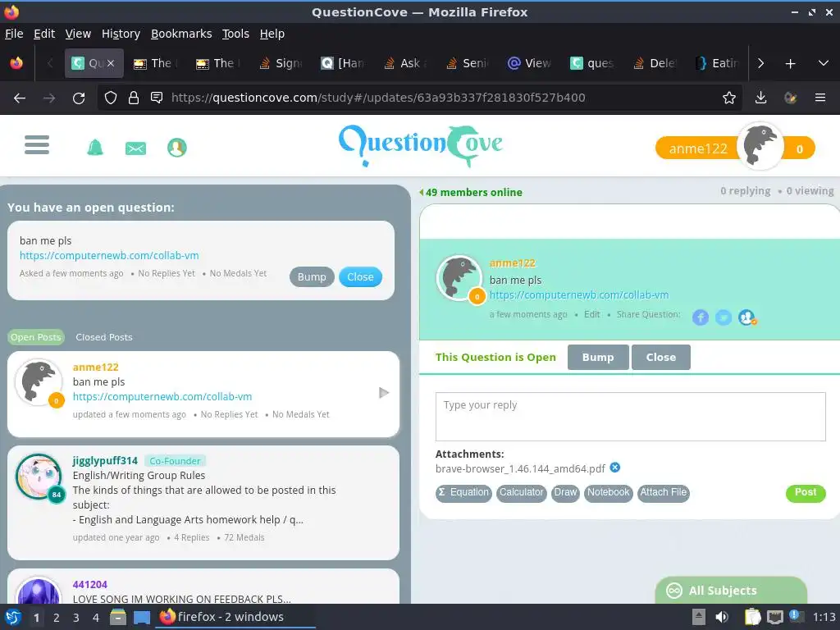The height and width of the screenshot is (630, 840).
Task: Open collab-vm link in the question detail
Action: (x=579, y=295)
